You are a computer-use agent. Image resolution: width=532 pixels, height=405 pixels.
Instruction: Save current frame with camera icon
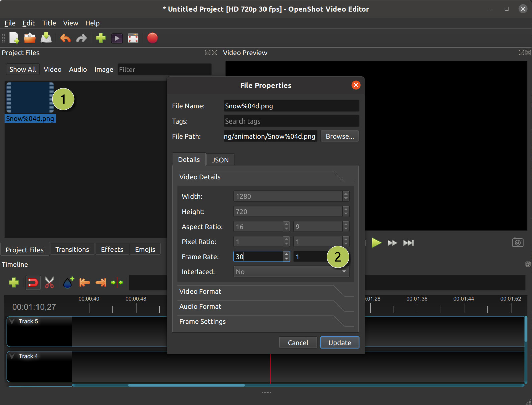(517, 242)
